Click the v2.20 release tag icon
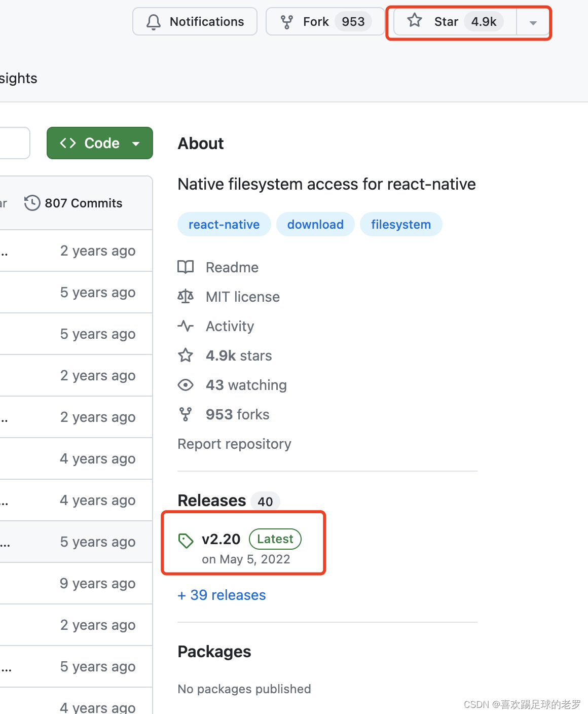This screenshot has height=714, width=588. tap(186, 541)
